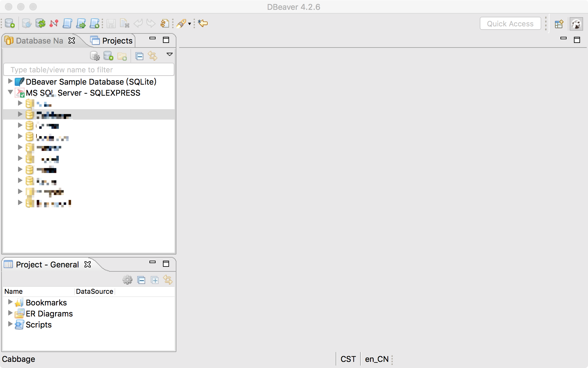Select Bookmarks in project tree
The image size is (588, 368).
[x=46, y=303]
